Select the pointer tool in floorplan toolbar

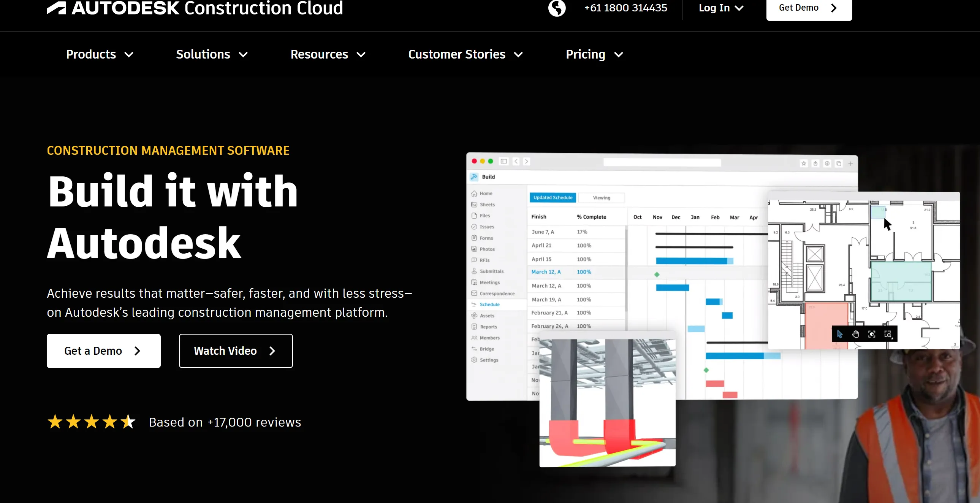pyautogui.click(x=840, y=334)
